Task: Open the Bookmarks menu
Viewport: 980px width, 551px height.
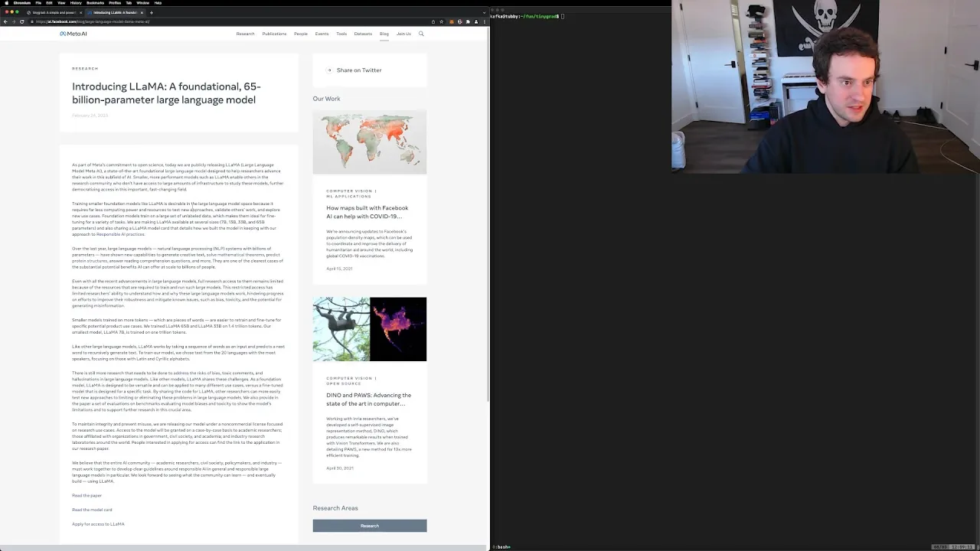Action: click(x=95, y=3)
